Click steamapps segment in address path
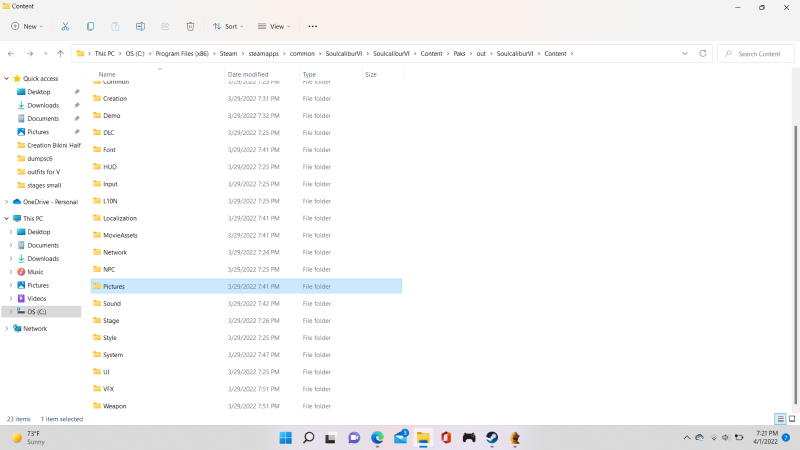This screenshot has width=800, height=450. point(264,54)
